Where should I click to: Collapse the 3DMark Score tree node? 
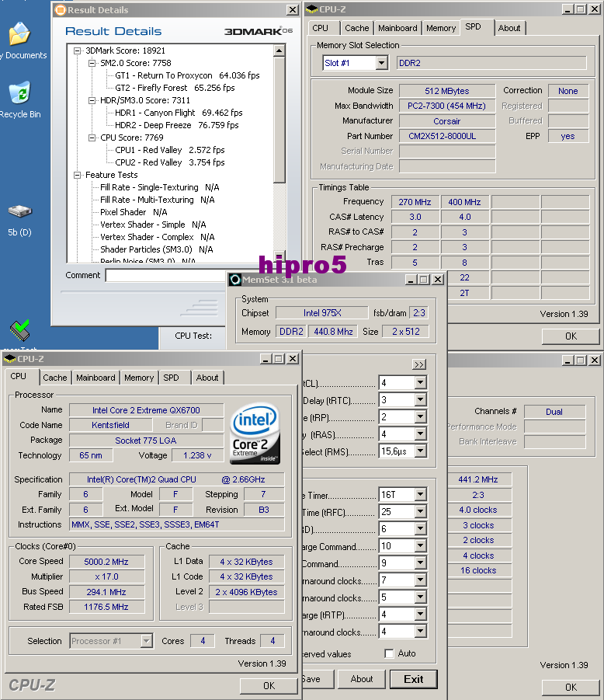tap(77, 51)
